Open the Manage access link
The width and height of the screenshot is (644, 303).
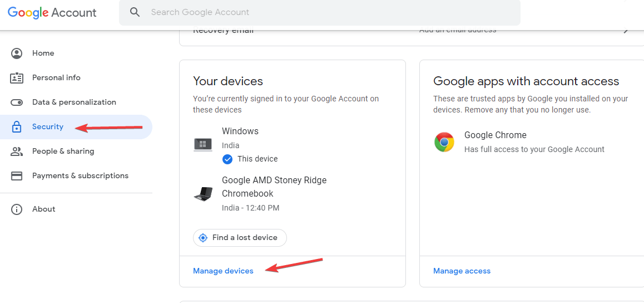tap(462, 271)
